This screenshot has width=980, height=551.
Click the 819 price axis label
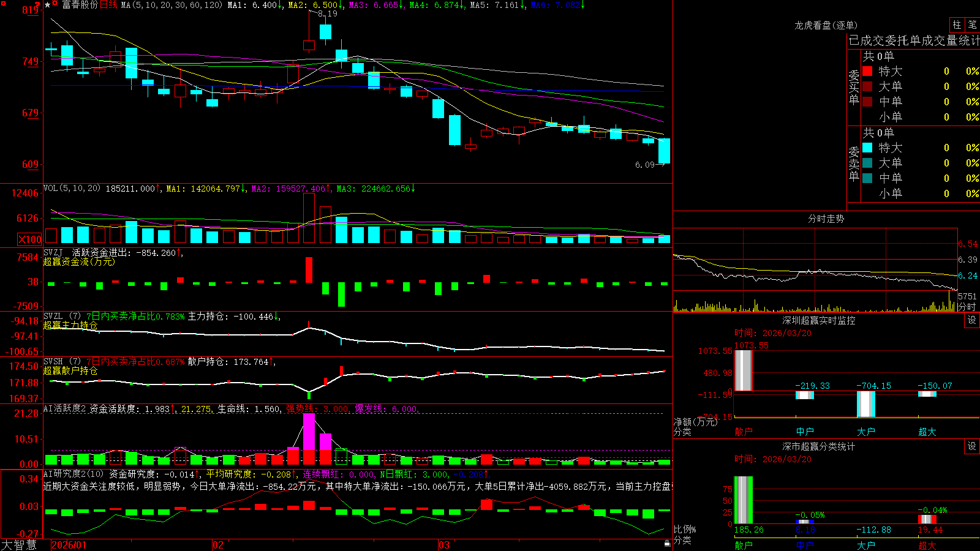pyautogui.click(x=30, y=10)
